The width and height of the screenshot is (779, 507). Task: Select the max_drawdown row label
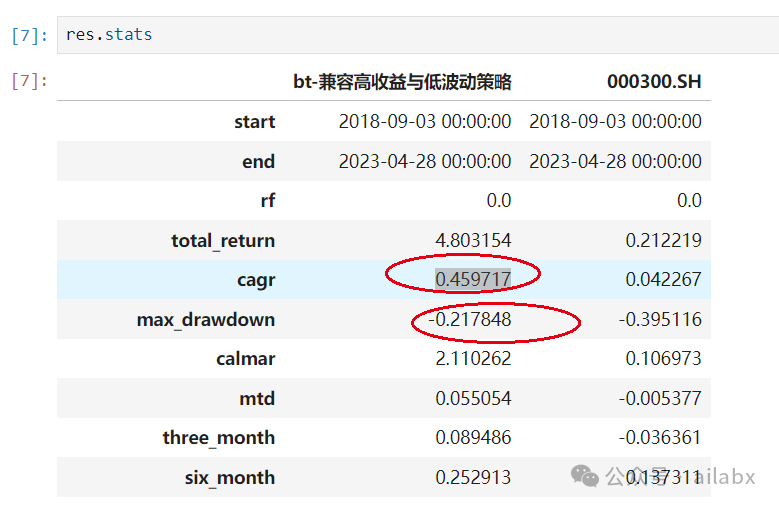(206, 320)
